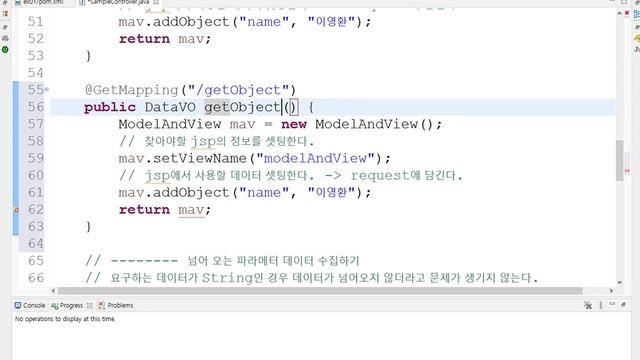Click the green circle icon in left sidebar

[x=5, y=49]
